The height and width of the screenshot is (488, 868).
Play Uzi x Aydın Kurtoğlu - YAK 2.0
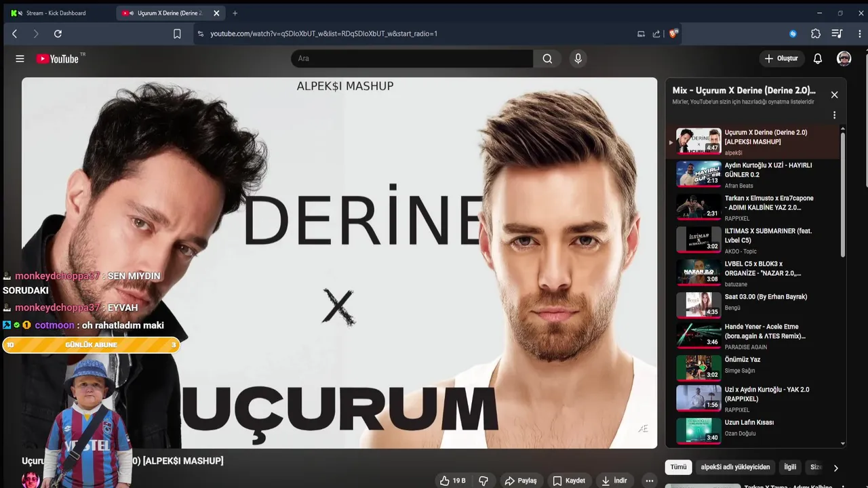[x=753, y=399]
